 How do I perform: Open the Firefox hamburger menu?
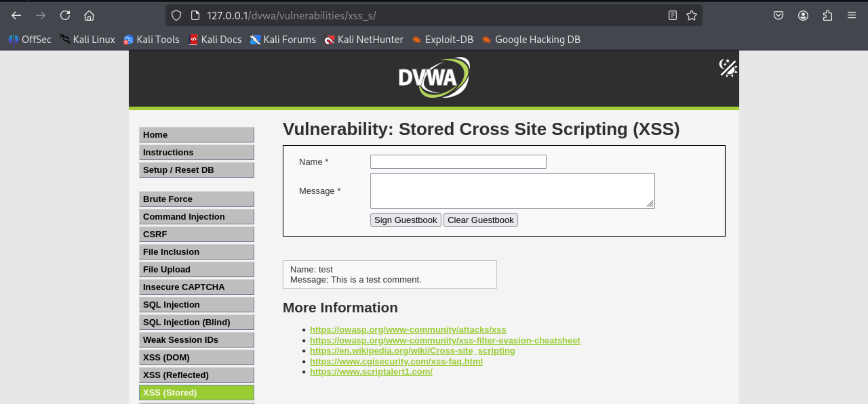851,16
